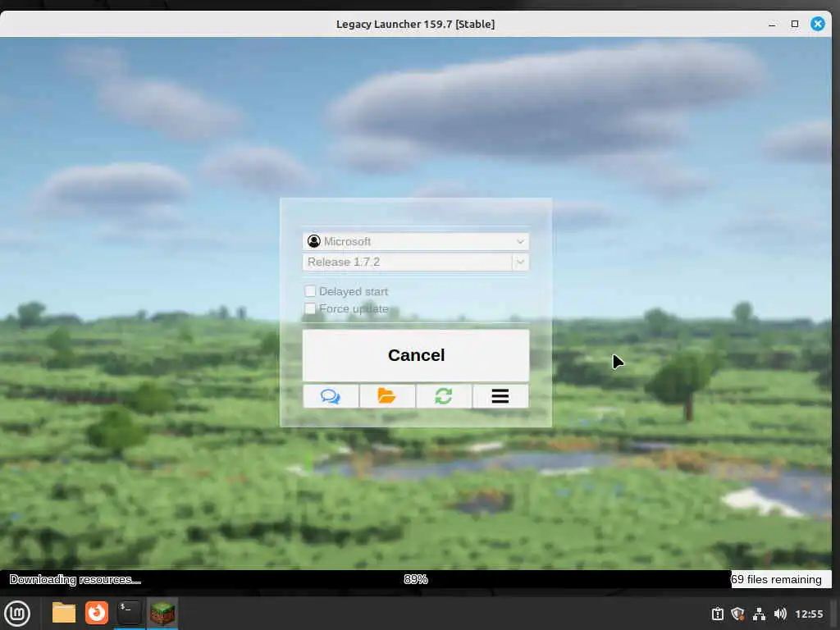This screenshot has height=630, width=840.
Task: Maximize the Legacy Launcher window
Action: coord(795,24)
